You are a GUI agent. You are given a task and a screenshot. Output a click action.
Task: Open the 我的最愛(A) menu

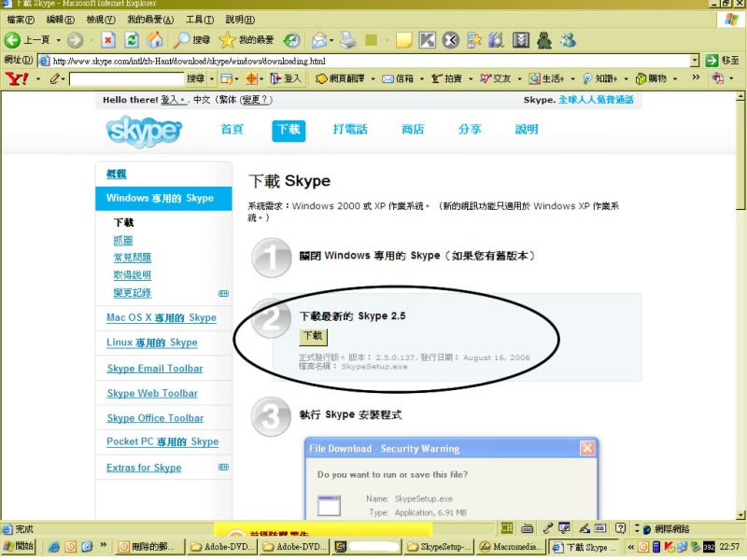point(150,20)
